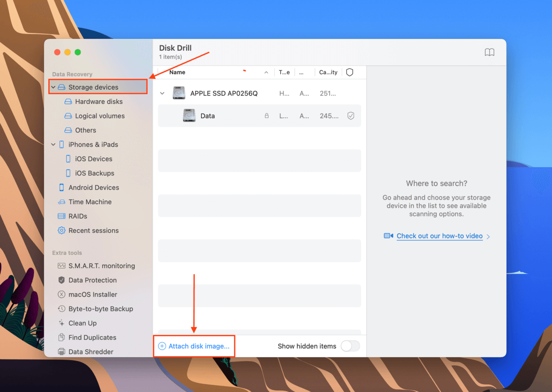Click the Others disk icon

tap(68, 130)
